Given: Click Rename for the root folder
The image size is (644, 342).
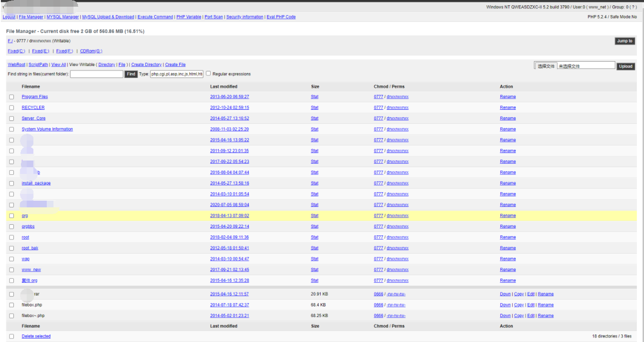Looking at the screenshot, I should click(x=508, y=237).
